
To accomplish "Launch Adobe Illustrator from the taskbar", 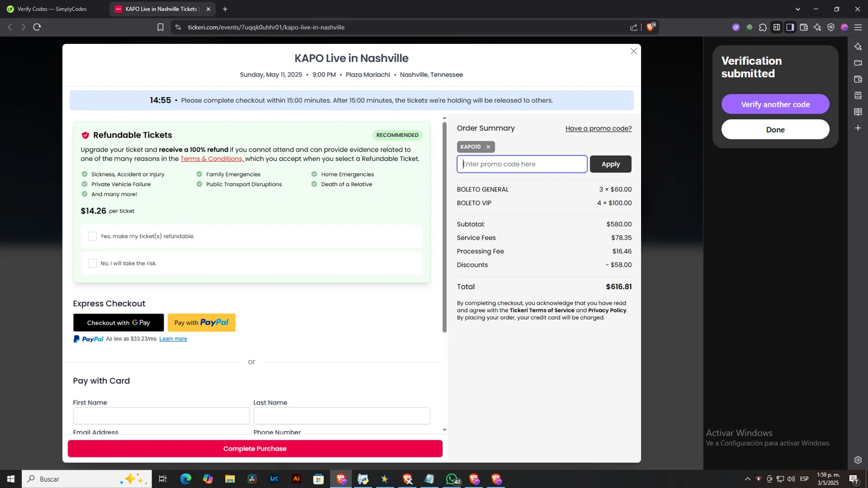I will 296,479.
